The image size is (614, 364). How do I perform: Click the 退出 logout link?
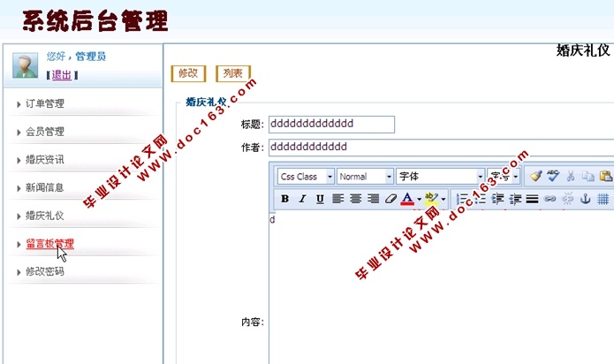pyautogui.click(x=62, y=75)
